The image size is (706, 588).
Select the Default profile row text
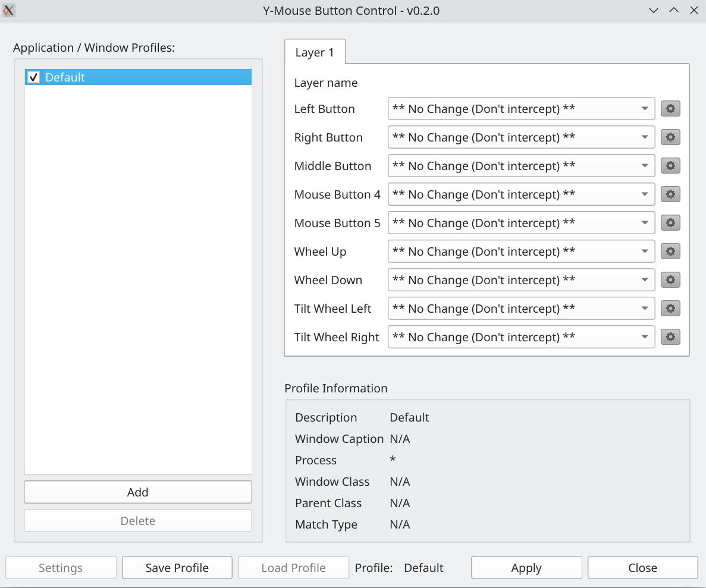point(65,77)
